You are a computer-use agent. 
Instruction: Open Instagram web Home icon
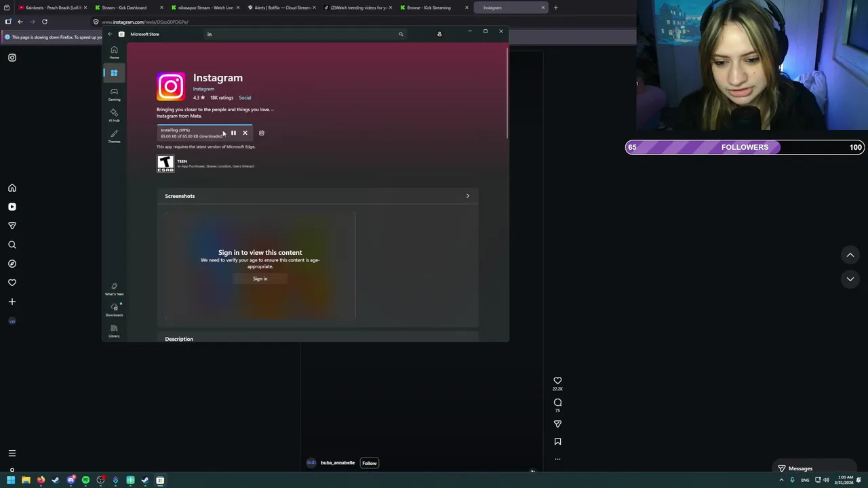click(12, 188)
